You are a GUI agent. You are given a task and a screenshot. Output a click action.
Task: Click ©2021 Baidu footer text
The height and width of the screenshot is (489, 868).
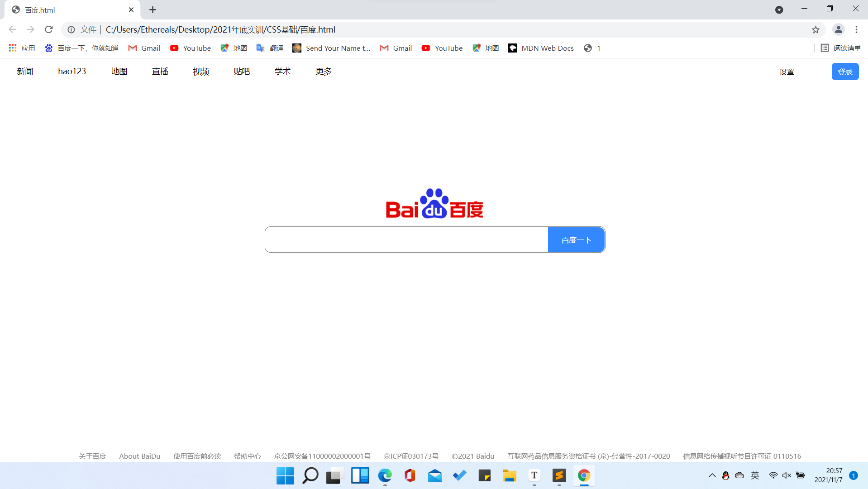[x=473, y=456]
